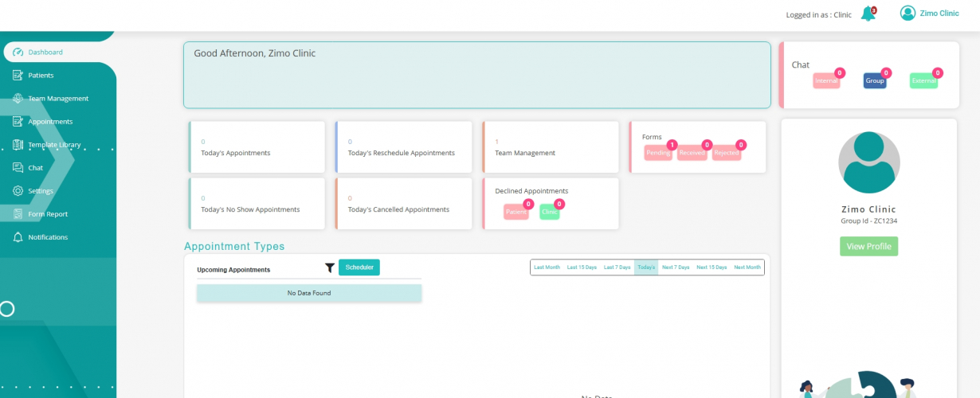Image resolution: width=980 pixels, height=398 pixels.
Task: Open Pending forms badge
Action: [658, 153]
